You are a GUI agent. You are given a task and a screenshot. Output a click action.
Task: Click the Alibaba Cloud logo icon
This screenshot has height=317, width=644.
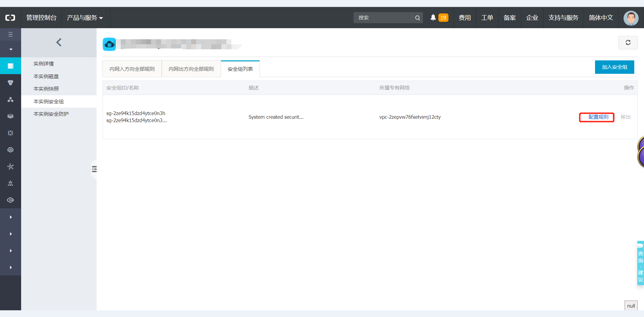[10, 17]
